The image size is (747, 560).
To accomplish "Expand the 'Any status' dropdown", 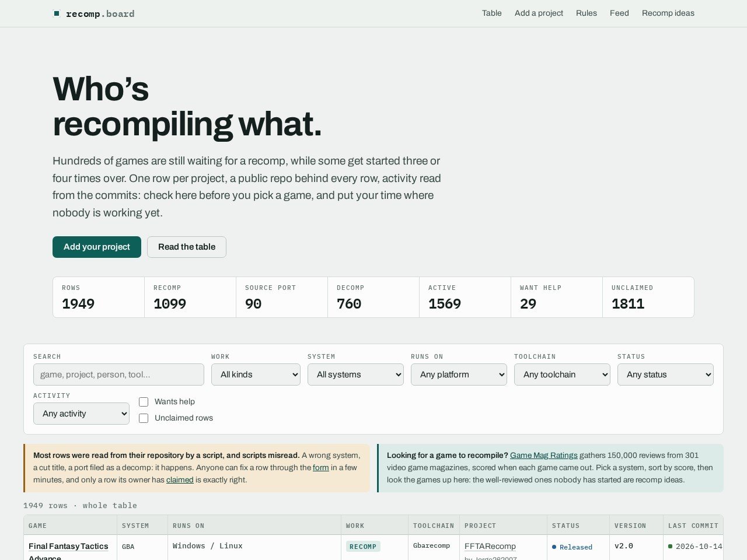I will [x=665, y=374].
